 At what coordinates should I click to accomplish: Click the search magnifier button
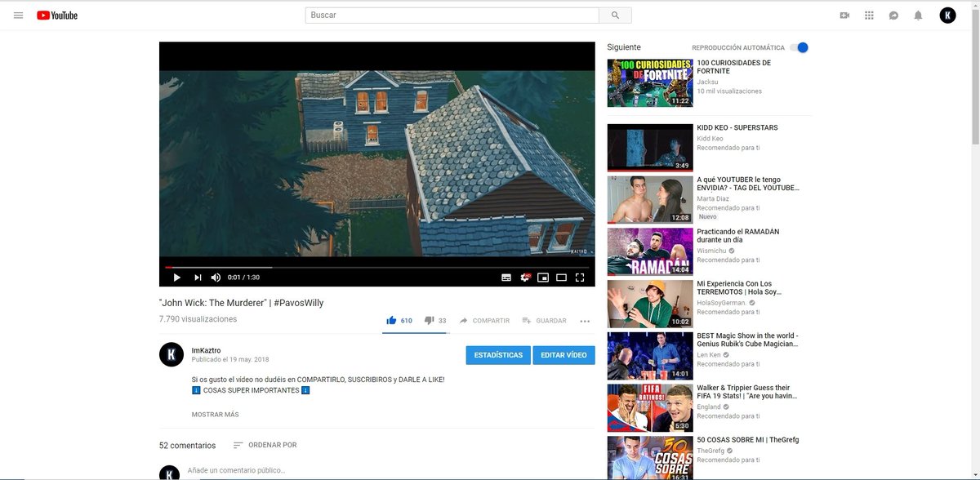point(615,16)
